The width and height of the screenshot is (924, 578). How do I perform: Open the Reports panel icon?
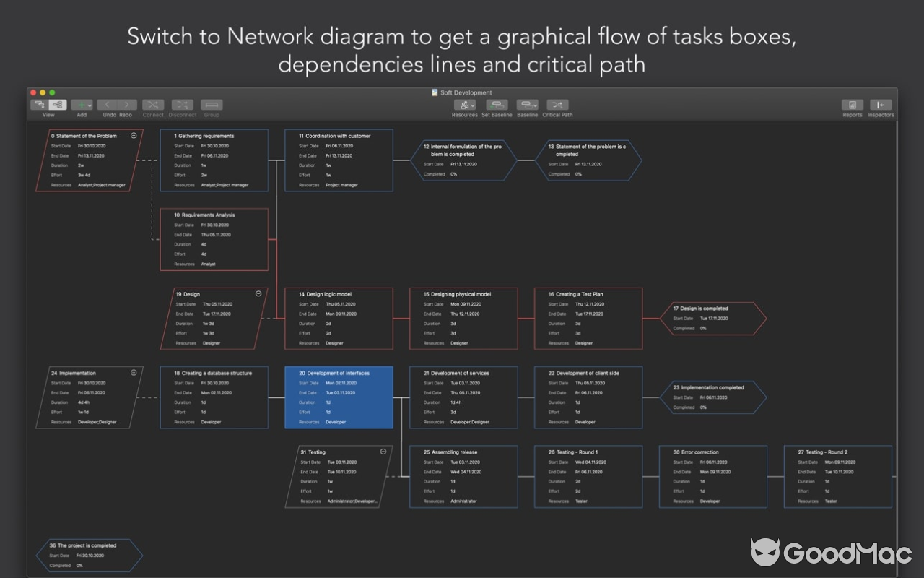click(x=853, y=105)
